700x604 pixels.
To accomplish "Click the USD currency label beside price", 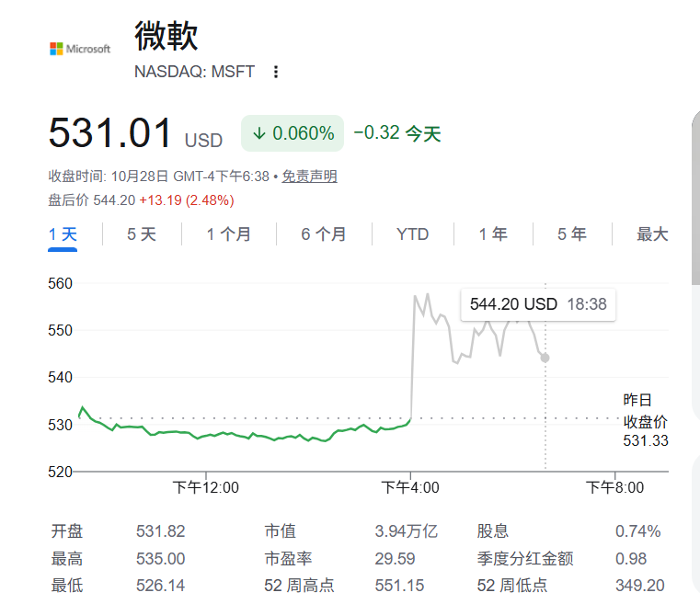I will point(203,141).
